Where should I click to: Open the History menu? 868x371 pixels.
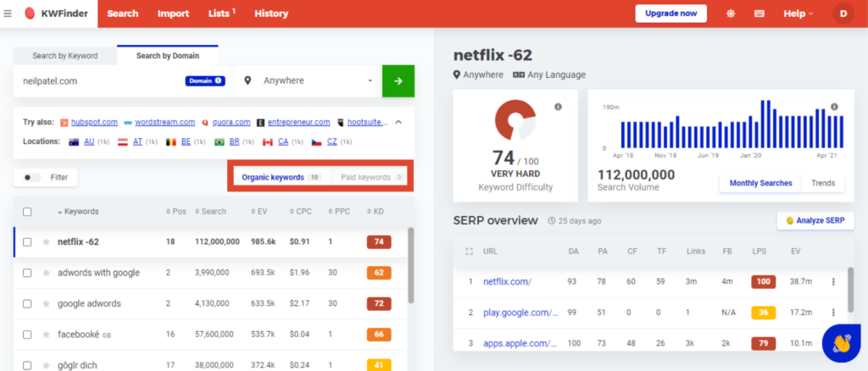coord(271,14)
